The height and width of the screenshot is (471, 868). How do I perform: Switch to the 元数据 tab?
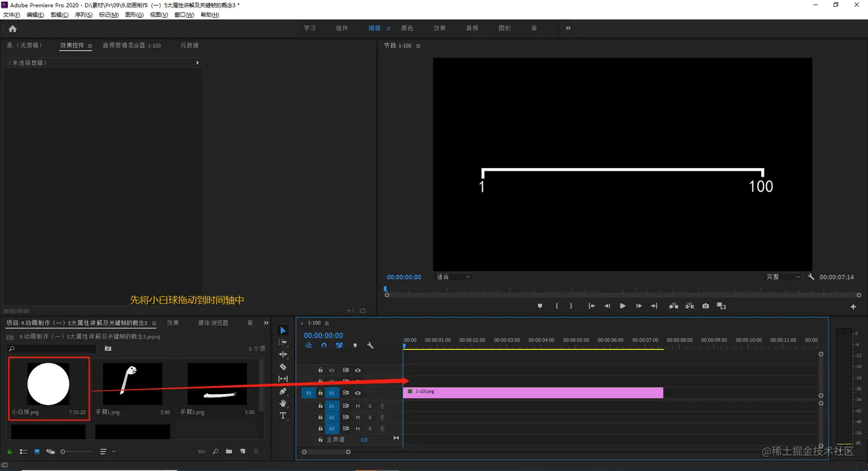click(189, 45)
